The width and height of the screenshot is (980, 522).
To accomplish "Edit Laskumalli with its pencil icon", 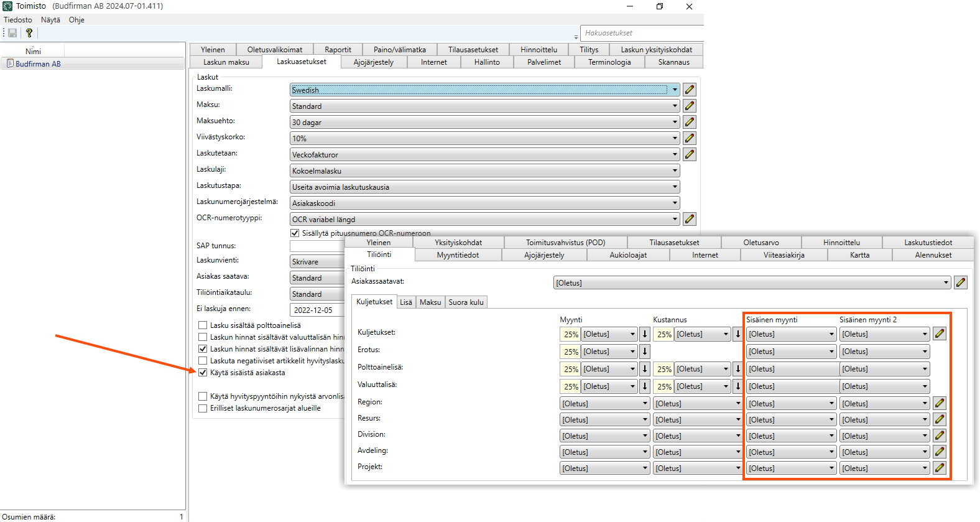I will point(689,90).
